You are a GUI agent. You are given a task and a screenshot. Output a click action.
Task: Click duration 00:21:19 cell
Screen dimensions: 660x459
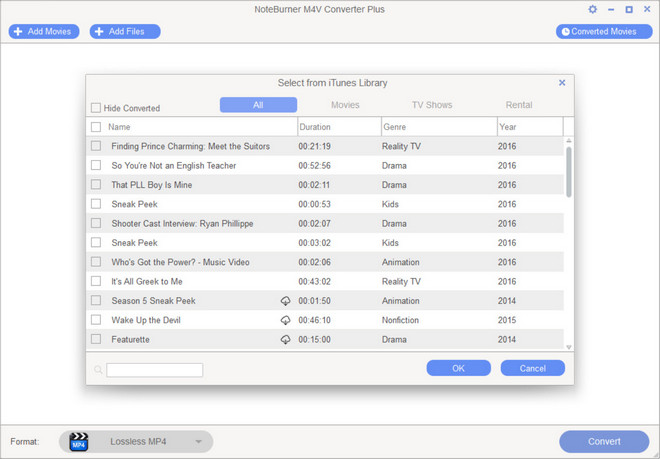click(x=314, y=146)
